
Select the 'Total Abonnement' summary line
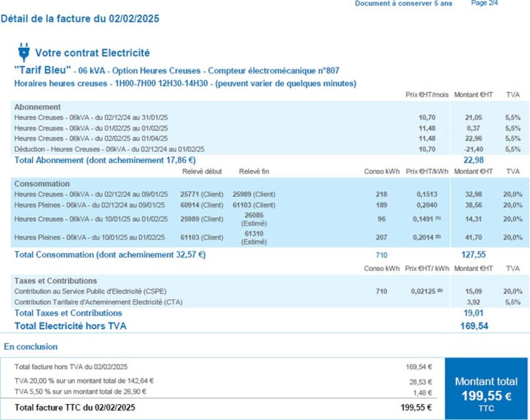pos(105,160)
